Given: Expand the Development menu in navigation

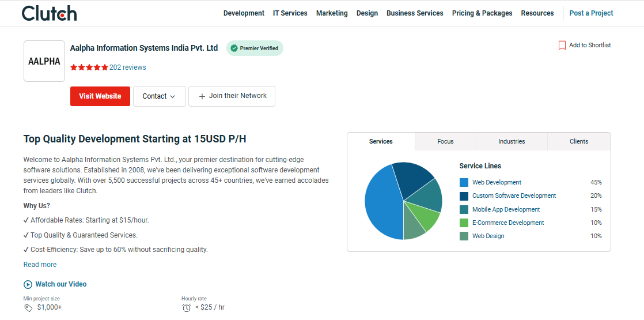Looking at the screenshot, I should [x=244, y=13].
